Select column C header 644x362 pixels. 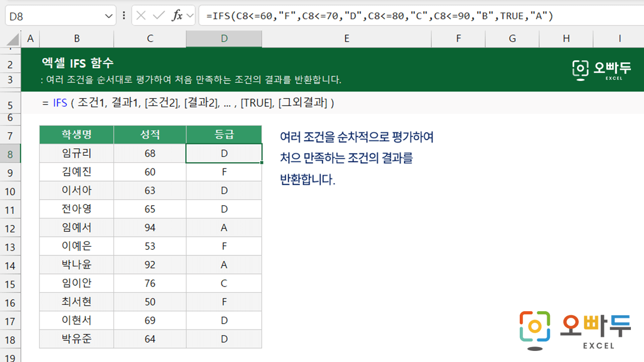pos(150,39)
